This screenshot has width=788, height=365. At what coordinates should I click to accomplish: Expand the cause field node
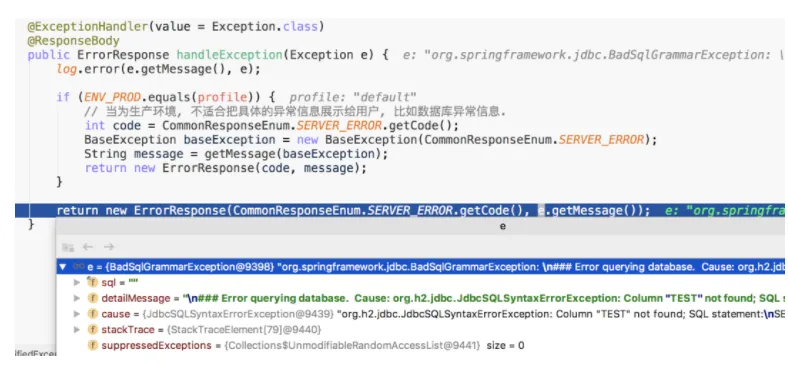tap(77, 314)
